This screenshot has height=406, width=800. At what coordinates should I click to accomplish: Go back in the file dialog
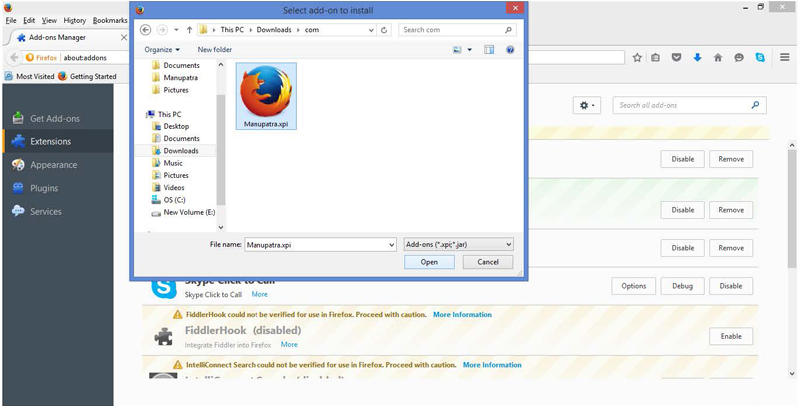coord(145,30)
